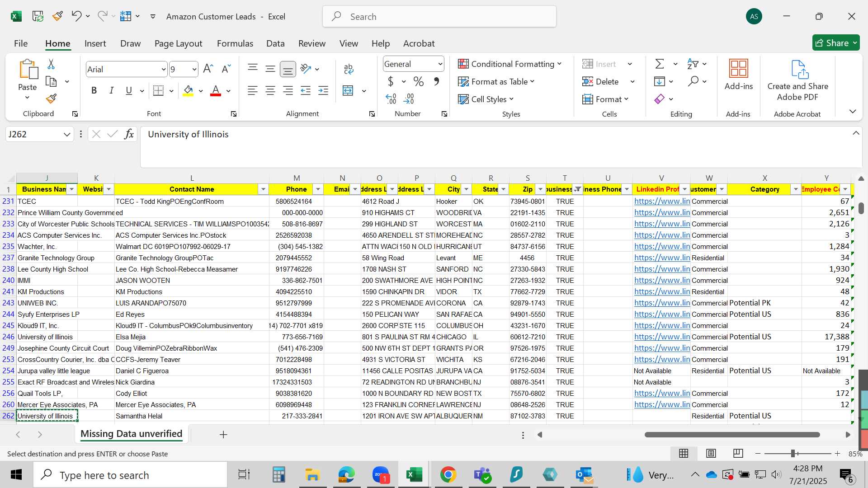Click the horizontal scrollbar thumb
The height and width of the screenshot is (488, 868).
tap(732, 435)
